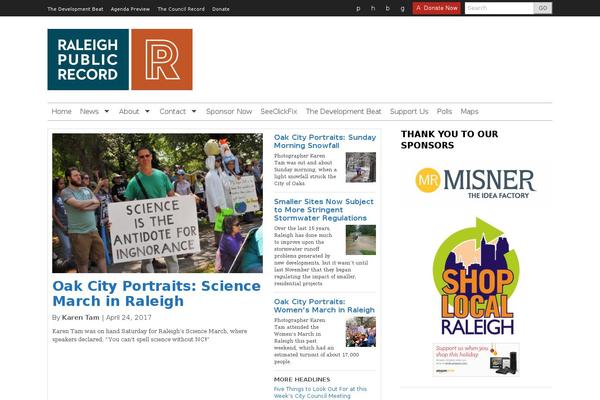Click the Amazon holiday shopping banner
Viewport: 600px width, 400px height.
pos(476,359)
